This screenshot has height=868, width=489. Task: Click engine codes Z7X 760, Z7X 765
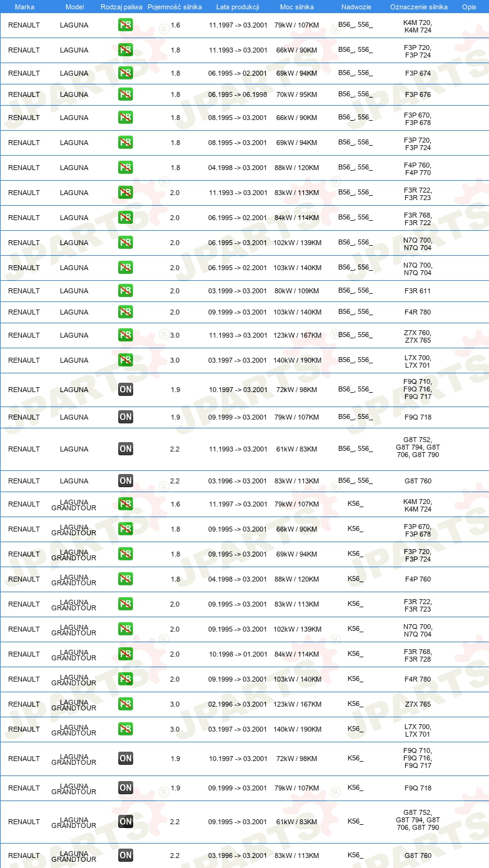tap(418, 336)
